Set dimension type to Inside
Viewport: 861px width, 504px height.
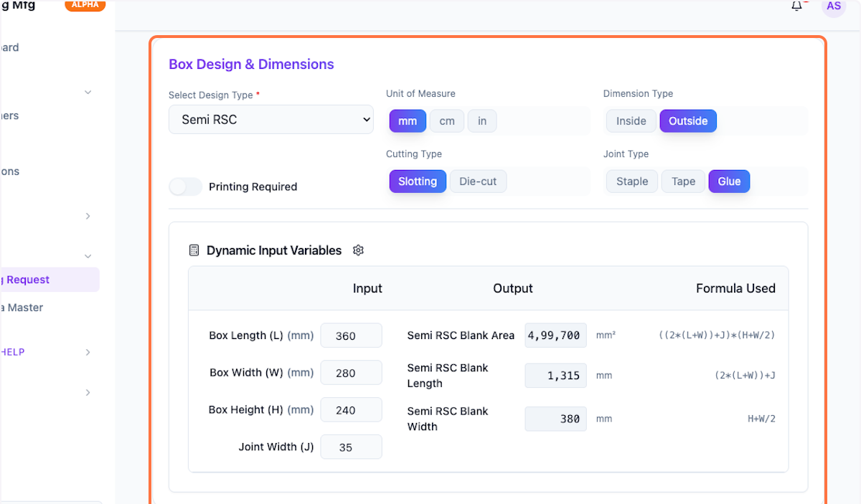pyautogui.click(x=631, y=121)
